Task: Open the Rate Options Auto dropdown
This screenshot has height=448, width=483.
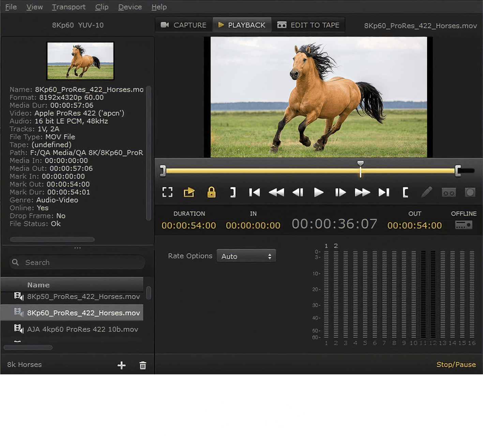Action: (246, 256)
